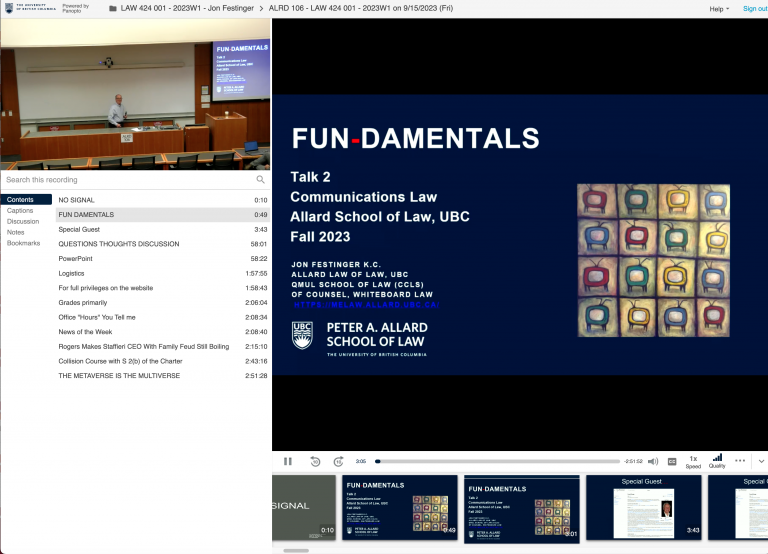768x554 pixels.
Task: Go to the PowerPoint chapter
Action: tap(163, 259)
